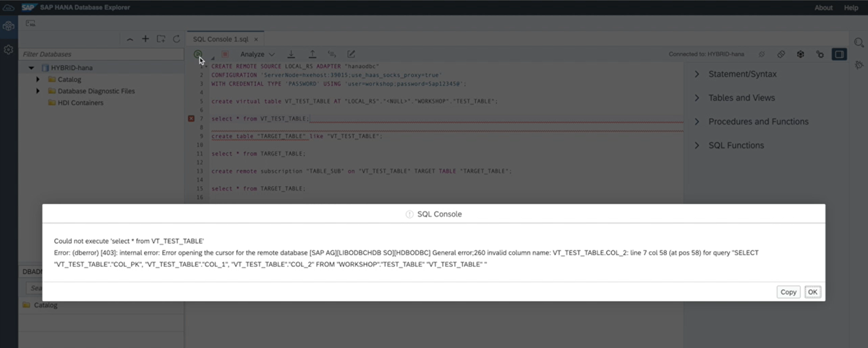The height and width of the screenshot is (348, 868).
Task: Expand the Database Diagnostic Files arrow
Action: point(38,91)
